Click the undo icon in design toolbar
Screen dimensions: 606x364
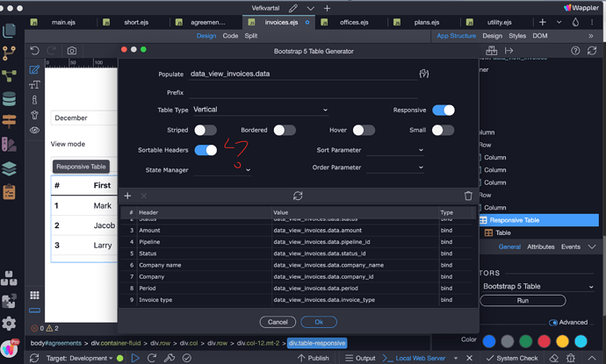(35, 51)
